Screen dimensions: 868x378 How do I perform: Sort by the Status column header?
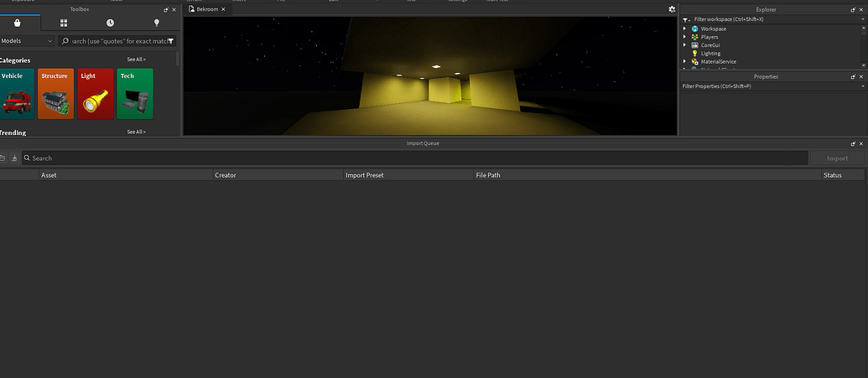[x=843, y=175]
